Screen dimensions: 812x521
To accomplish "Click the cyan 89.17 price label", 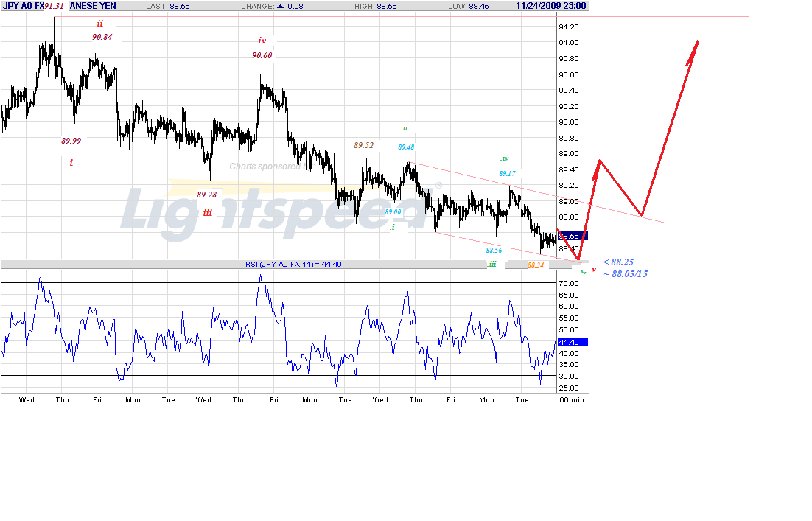I will pyautogui.click(x=508, y=173).
